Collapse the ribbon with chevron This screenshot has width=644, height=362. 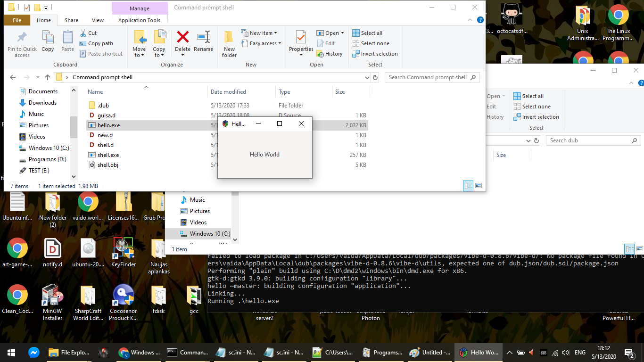(470, 20)
